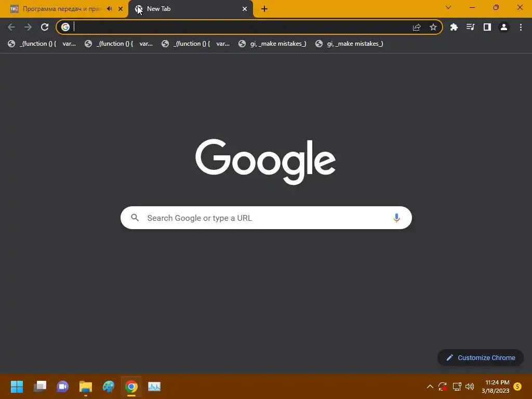Open the media controls icon
Image resolution: width=532 pixels, height=399 pixels.
pyautogui.click(x=470, y=27)
